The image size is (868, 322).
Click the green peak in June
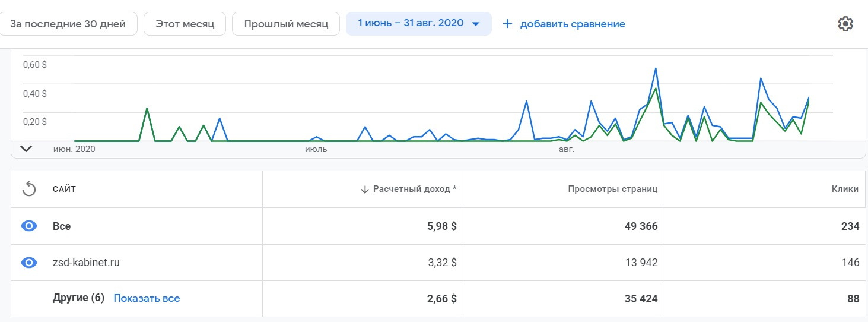147,109
